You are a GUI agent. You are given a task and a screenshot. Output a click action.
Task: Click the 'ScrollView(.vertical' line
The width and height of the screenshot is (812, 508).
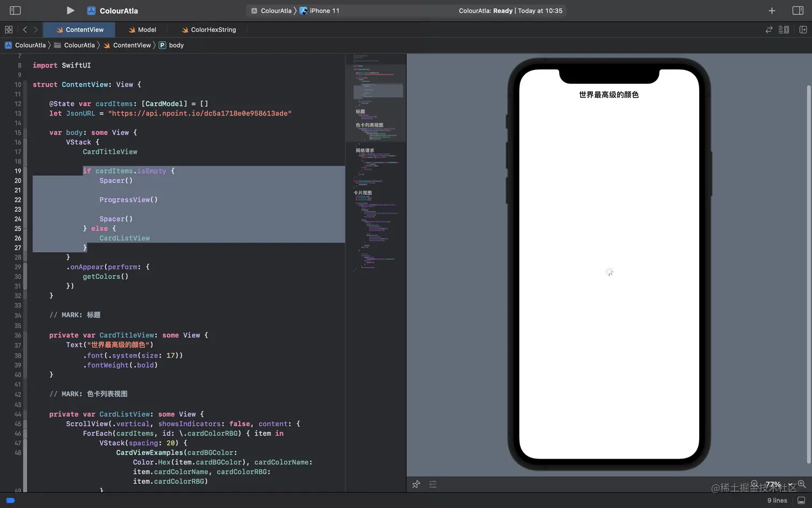183,424
